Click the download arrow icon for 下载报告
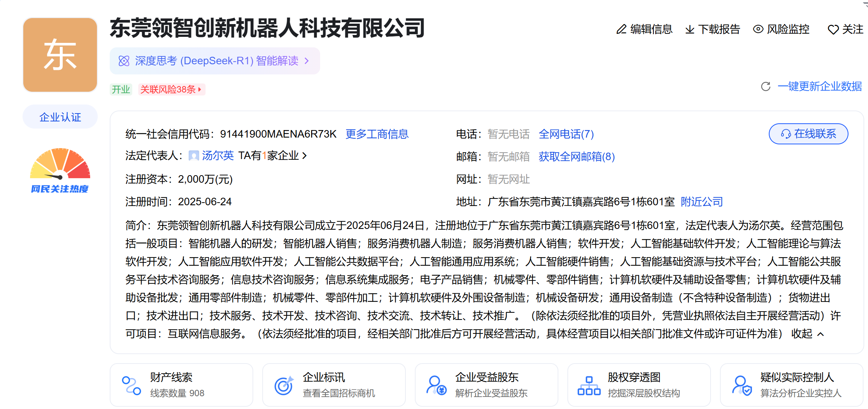The width and height of the screenshot is (868, 409). (x=690, y=29)
